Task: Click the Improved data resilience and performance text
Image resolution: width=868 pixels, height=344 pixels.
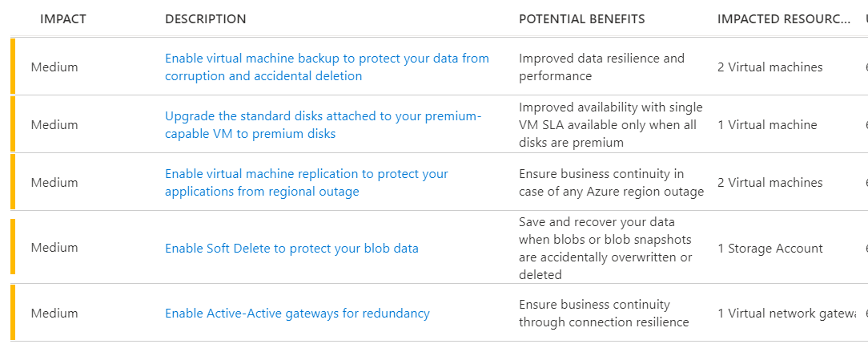Action: pyautogui.click(x=601, y=67)
